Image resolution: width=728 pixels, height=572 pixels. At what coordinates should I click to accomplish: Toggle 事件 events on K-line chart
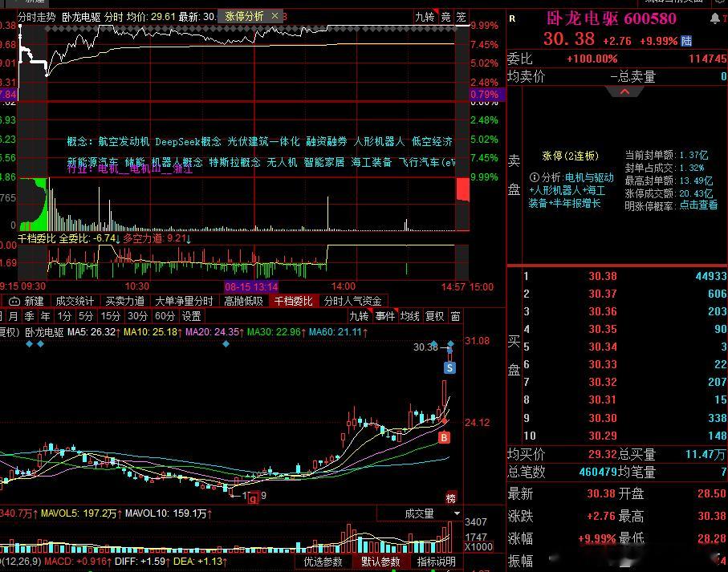pyautogui.click(x=385, y=316)
